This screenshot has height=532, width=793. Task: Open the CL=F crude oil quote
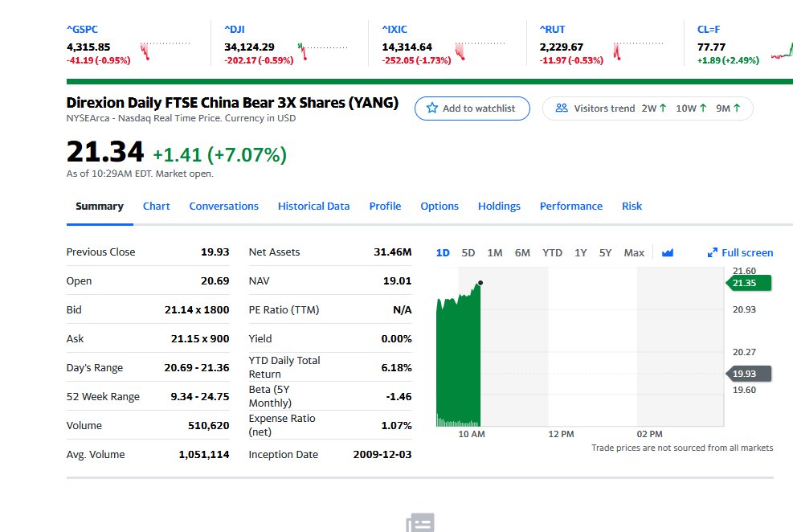[x=709, y=29]
